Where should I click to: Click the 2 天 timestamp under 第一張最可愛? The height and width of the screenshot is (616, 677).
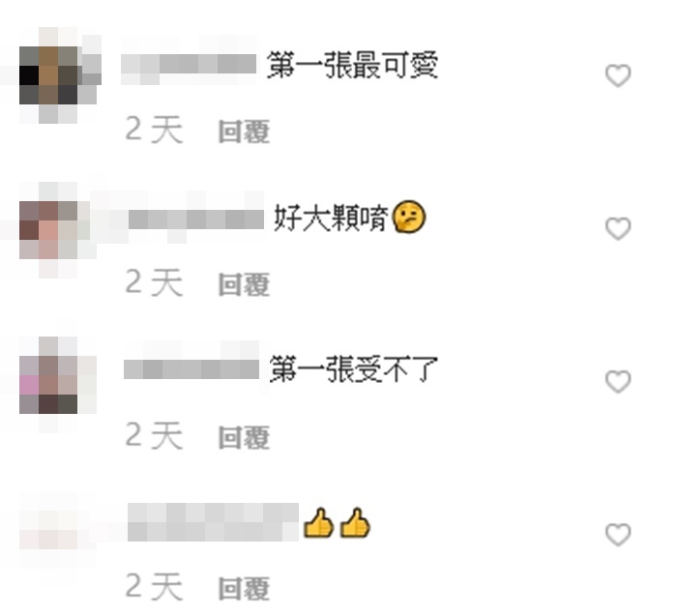(x=154, y=130)
